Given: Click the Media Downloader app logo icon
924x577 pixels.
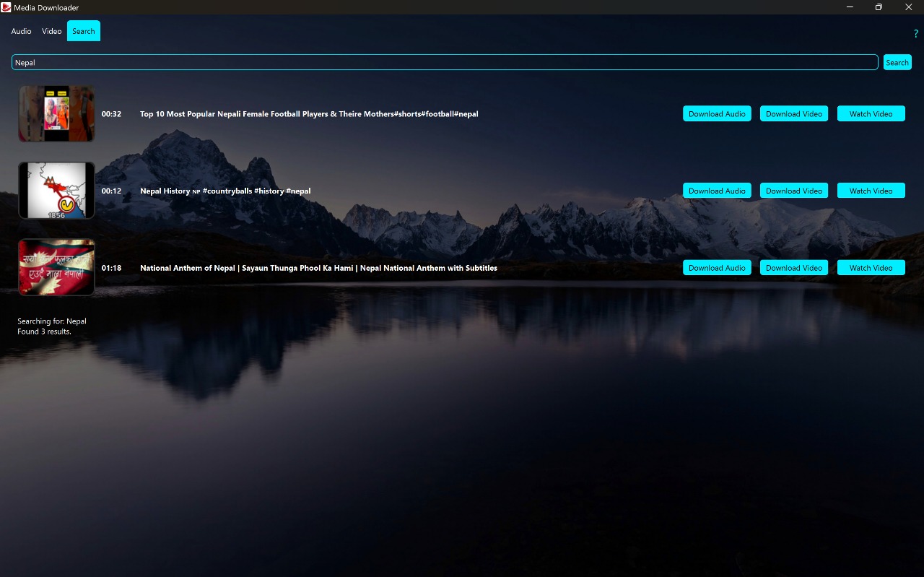Looking at the screenshot, I should [x=6, y=7].
